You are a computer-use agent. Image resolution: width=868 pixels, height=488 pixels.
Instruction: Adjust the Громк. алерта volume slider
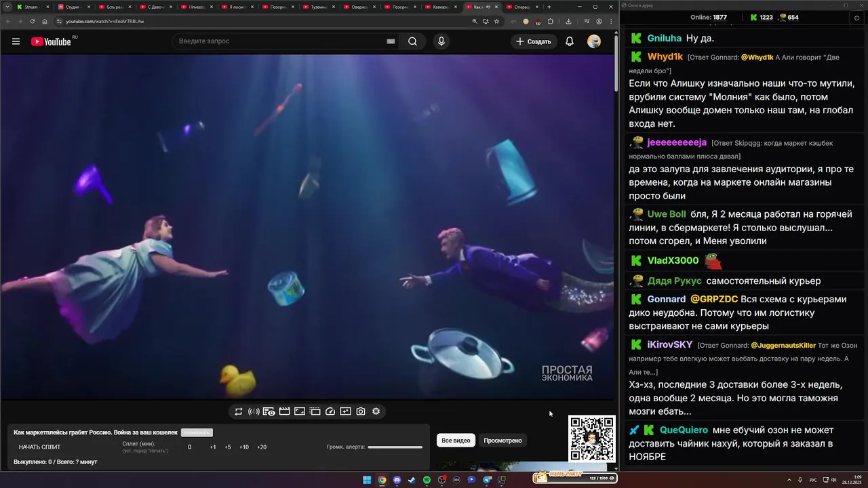click(x=395, y=447)
